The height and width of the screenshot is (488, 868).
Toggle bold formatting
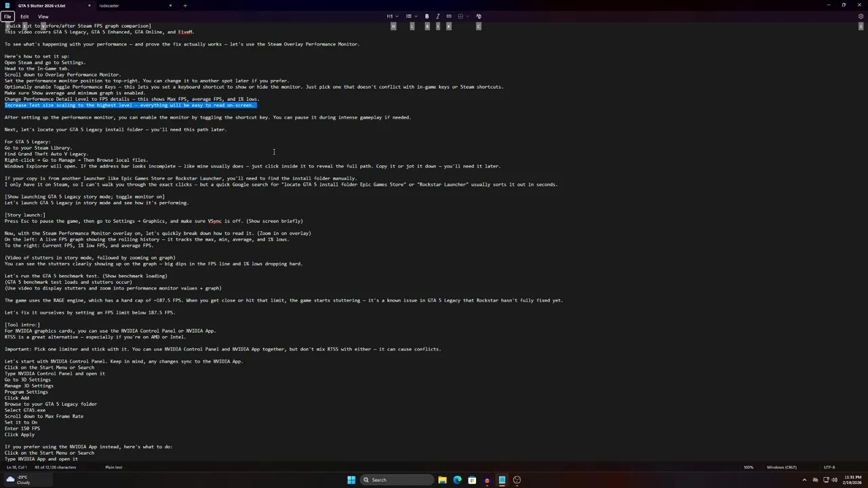427,16
